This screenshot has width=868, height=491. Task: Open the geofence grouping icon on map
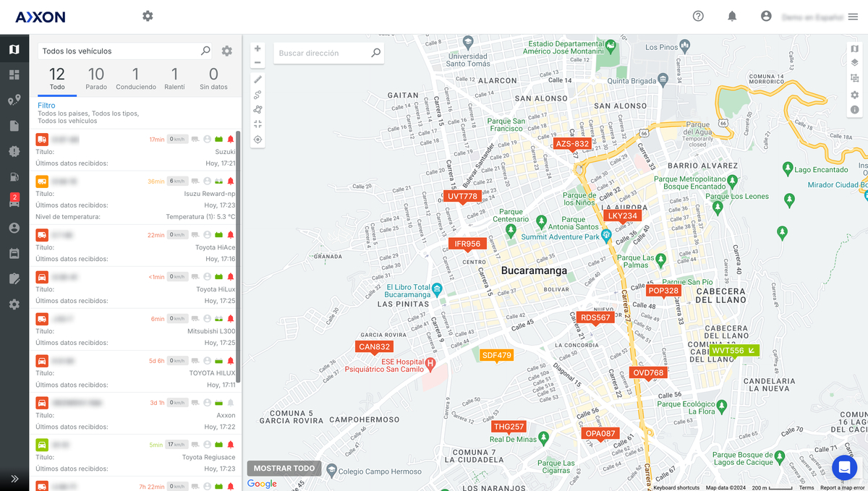pos(854,78)
